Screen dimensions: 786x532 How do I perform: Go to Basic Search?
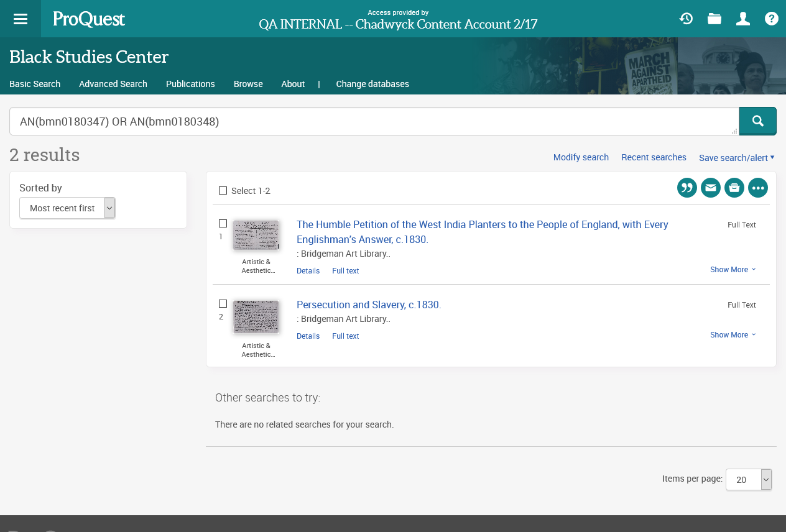pos(35,84)
